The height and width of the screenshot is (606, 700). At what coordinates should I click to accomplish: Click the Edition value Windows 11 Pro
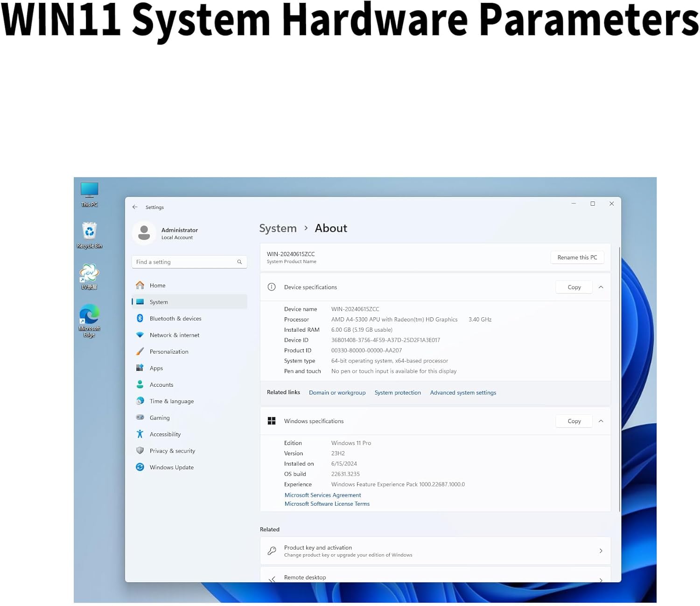(x=351, y=443)
